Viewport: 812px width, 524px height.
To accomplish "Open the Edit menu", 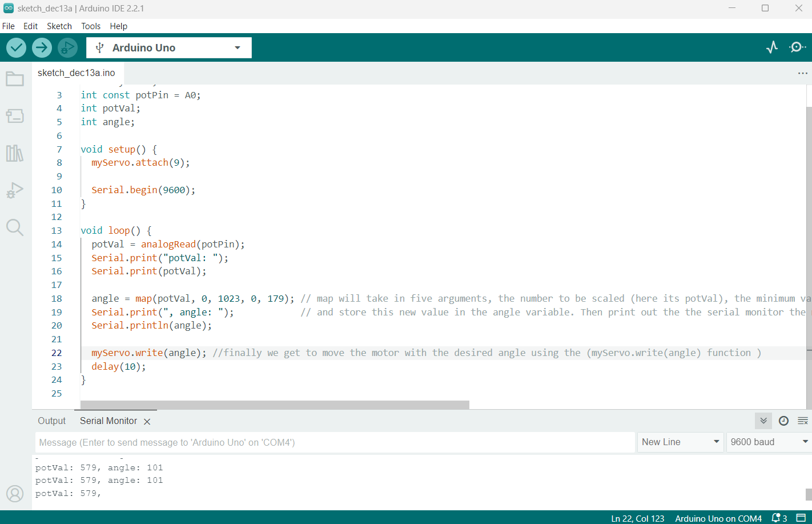I will [x=30, y=26].
